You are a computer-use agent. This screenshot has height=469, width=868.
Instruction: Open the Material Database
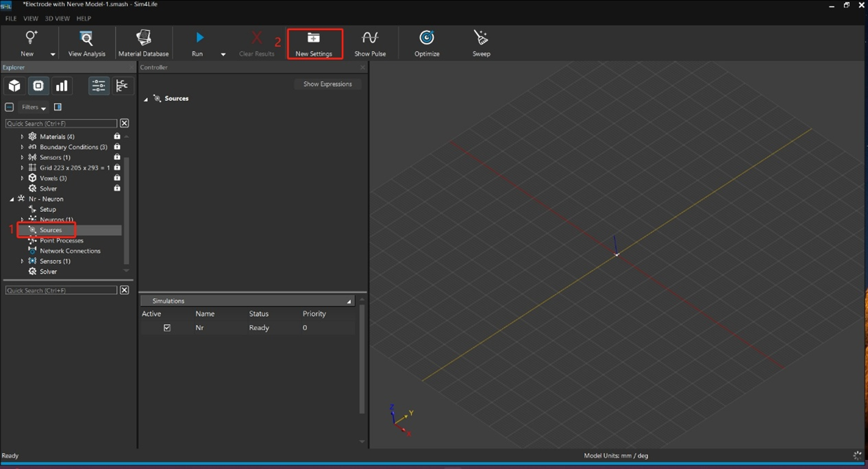(x=143, y=43)
